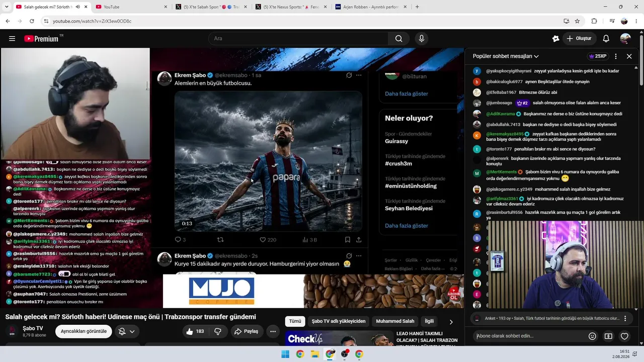Open live chat three-dot options menu
This screenshot has width=644, height=362.
tap(615, 56)
